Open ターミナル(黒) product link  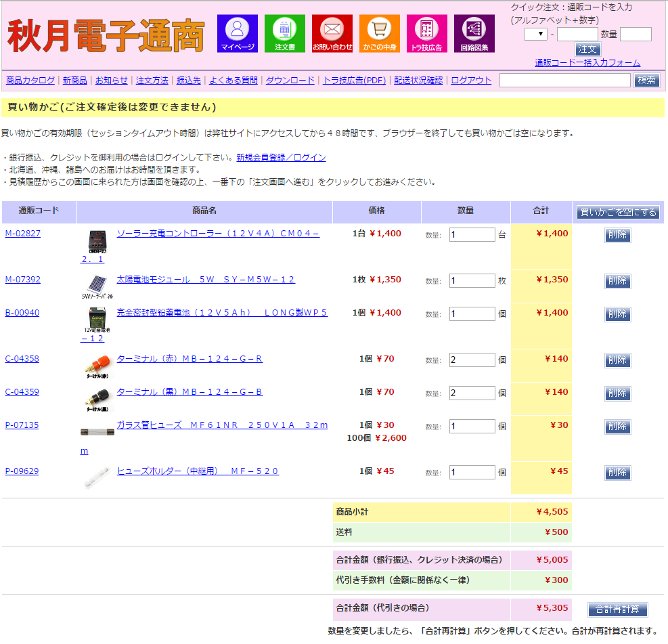click(x=190, y=392)
